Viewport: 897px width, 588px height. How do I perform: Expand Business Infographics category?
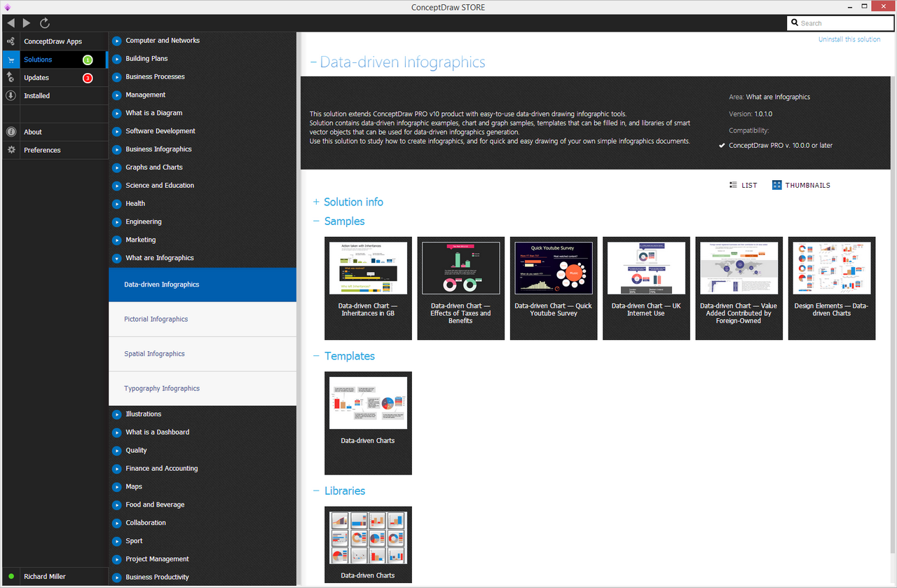point(117,150)
